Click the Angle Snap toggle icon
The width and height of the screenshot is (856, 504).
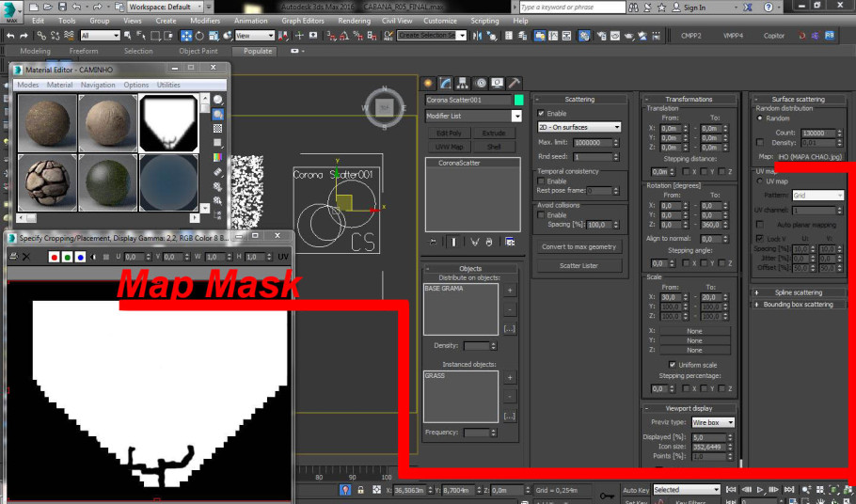coord(344,36)
